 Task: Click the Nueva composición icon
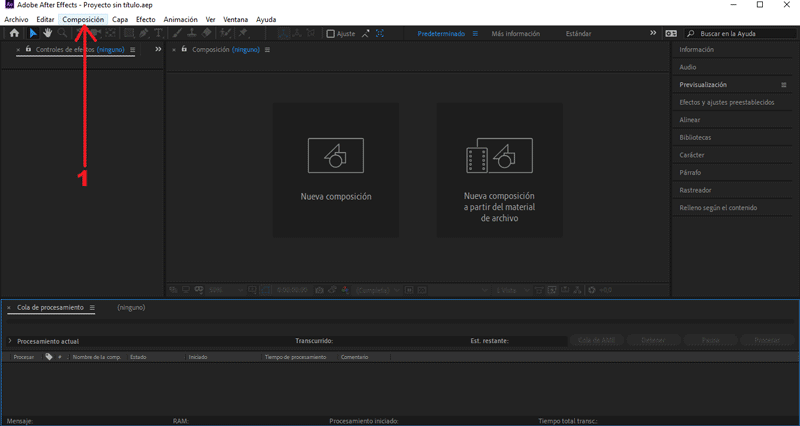(335, 156)
